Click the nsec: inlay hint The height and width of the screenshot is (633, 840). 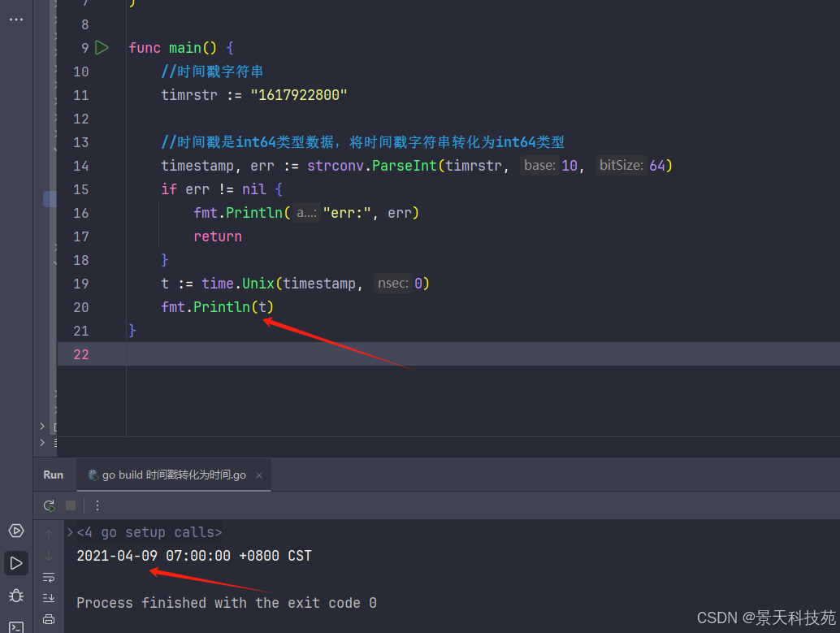click(393, 283)
